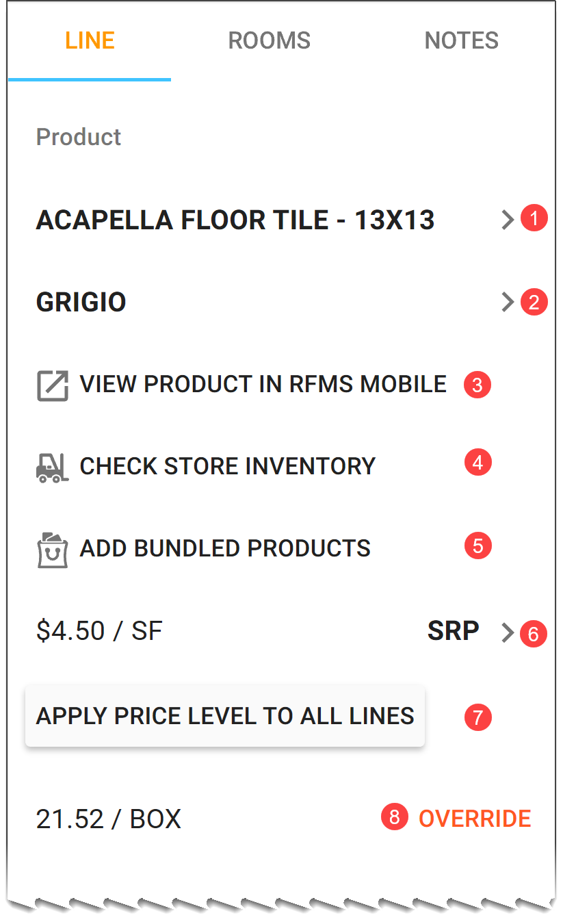
Task: Click the forklift store inventory icon
Action: coord(52,467)
